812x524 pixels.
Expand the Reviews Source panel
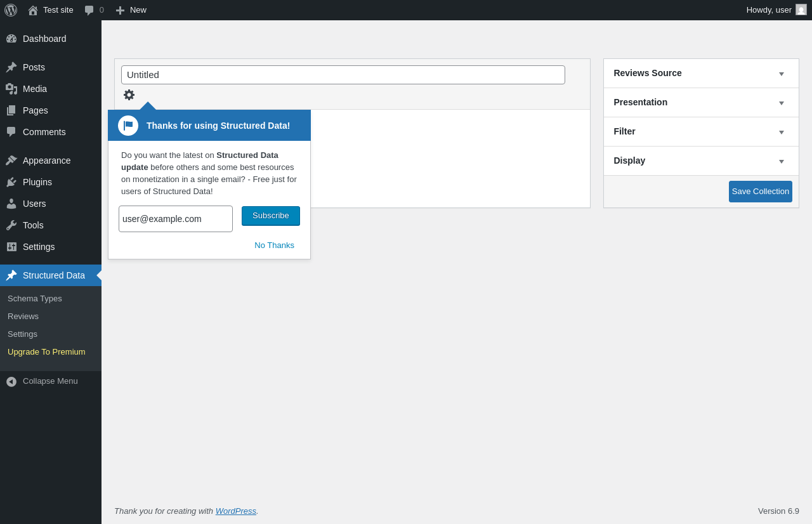781,74
